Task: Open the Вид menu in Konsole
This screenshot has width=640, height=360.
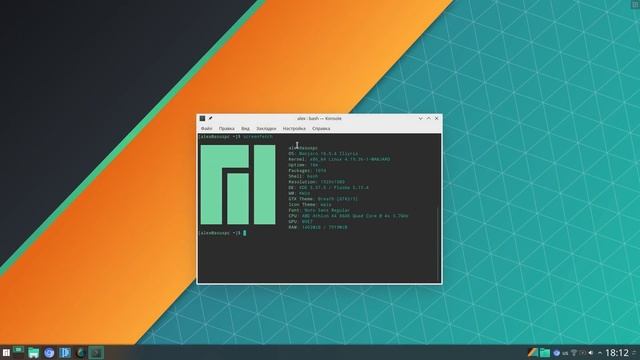Action: tap(245, 129)
